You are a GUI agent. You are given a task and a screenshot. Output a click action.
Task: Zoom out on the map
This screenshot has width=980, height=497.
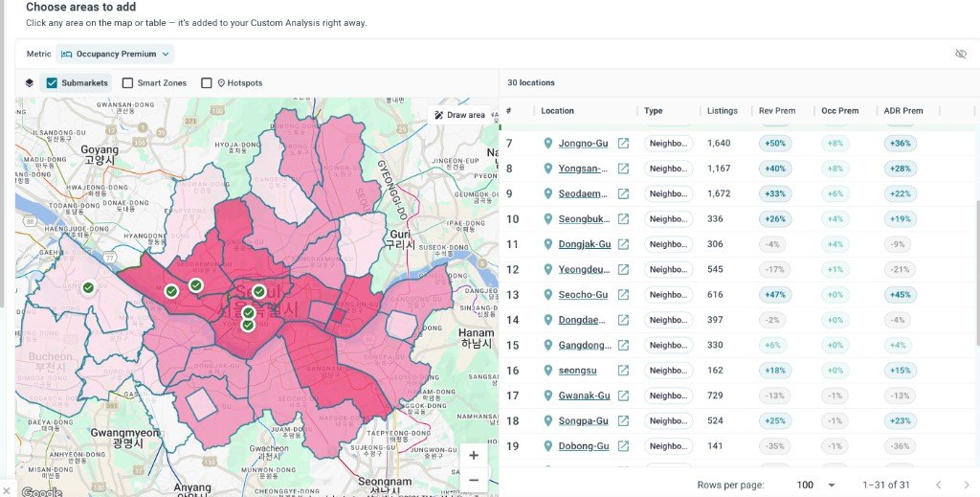point(474,480)
